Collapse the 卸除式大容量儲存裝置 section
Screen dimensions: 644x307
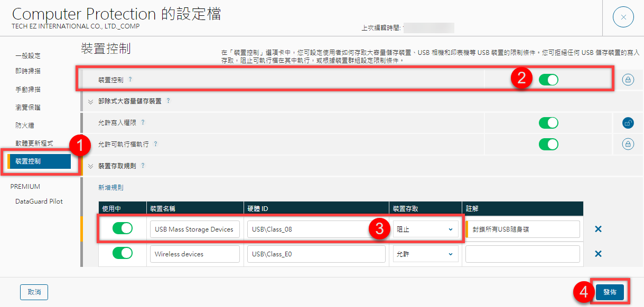point(90,101)
